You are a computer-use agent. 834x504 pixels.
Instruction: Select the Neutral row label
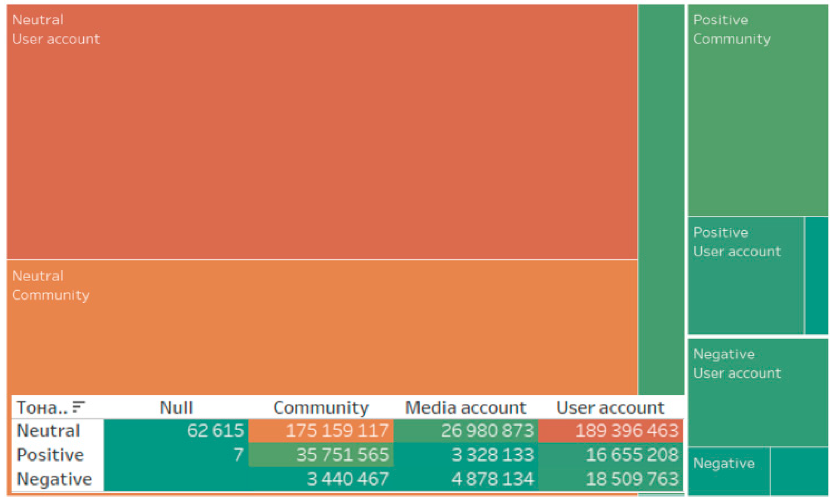[48, 431]
